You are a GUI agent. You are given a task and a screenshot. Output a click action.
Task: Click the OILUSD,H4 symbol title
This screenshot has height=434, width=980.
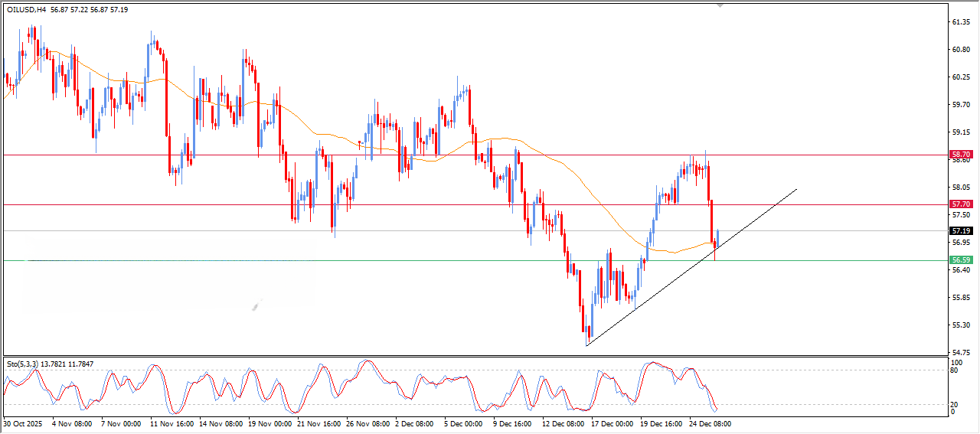[25, 8]
